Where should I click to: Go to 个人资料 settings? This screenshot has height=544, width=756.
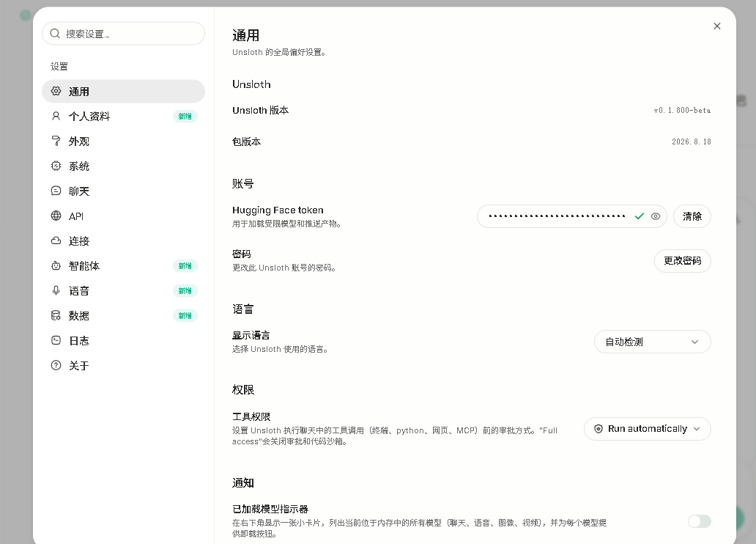tap(123, 117)
